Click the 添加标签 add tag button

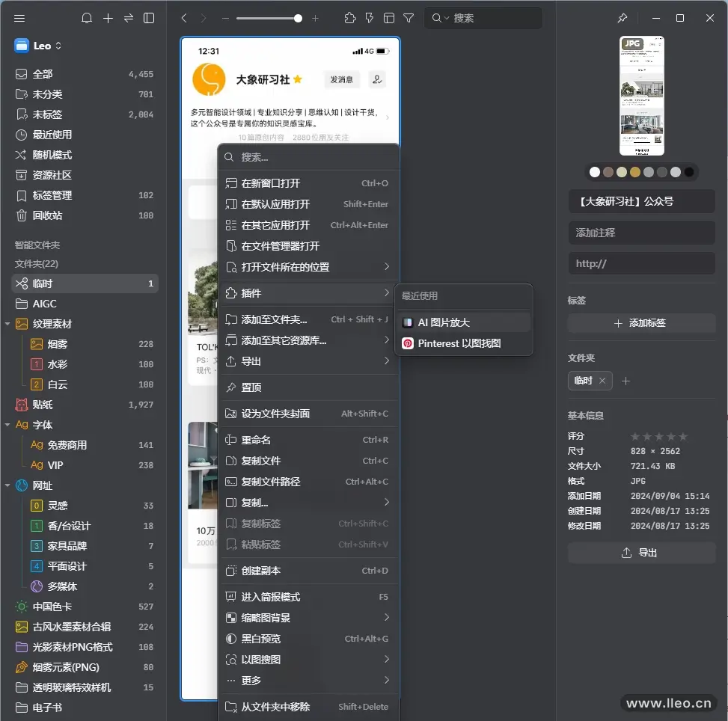(641, 321)
